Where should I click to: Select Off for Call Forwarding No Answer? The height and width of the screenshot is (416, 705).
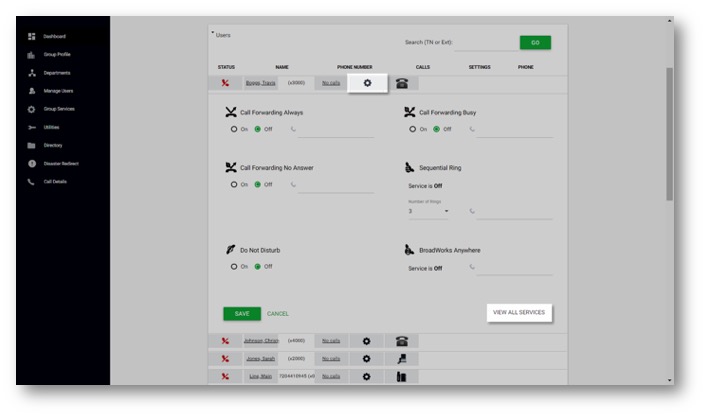coord(258,184)
